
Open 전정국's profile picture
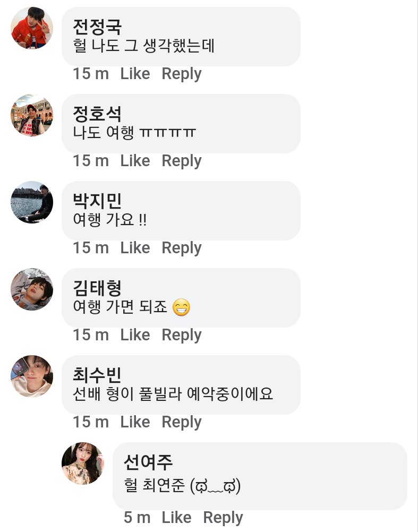[32, 28]
